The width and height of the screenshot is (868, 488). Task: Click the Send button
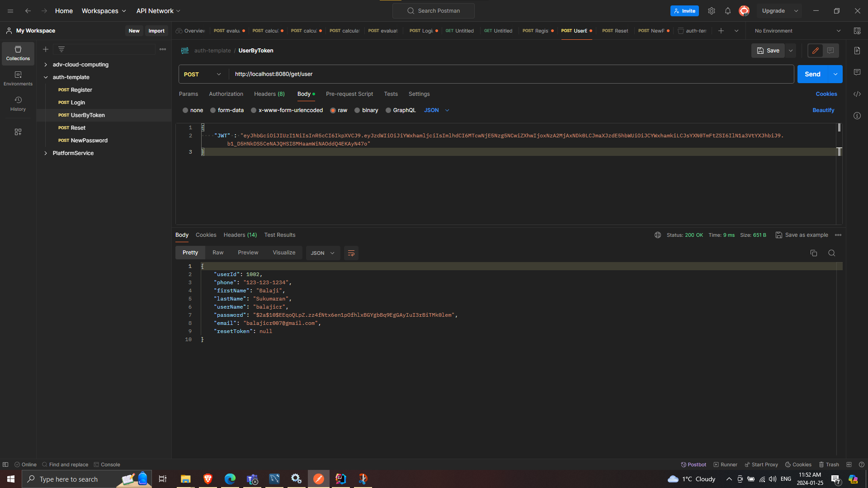pyautogui.click(x=812, y=74)
